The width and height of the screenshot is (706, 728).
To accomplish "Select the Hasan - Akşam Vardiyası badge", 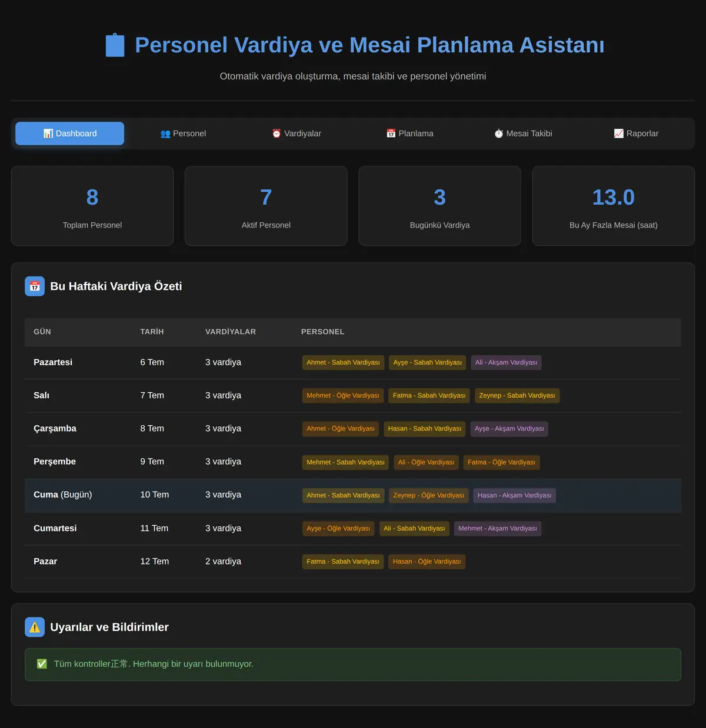I will [514, 495].
